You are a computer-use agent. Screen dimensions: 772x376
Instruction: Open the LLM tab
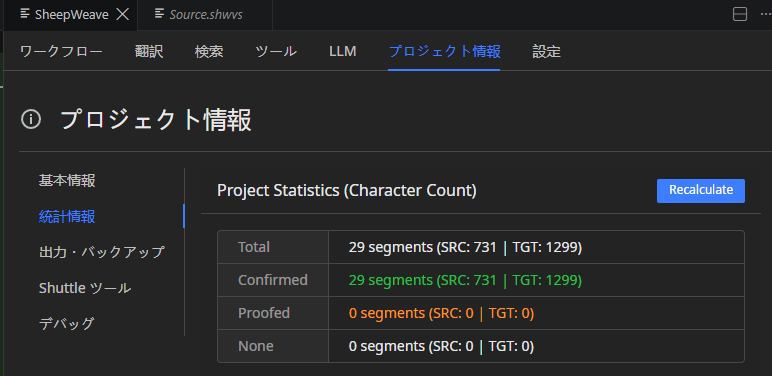[343, 51]
